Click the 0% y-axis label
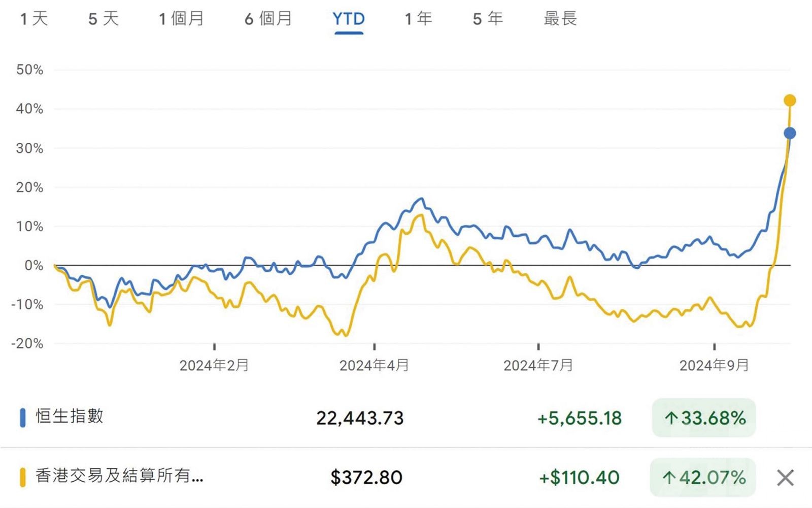Image resolution: width=812 pixels, height=508 pixels. (33, 265)
